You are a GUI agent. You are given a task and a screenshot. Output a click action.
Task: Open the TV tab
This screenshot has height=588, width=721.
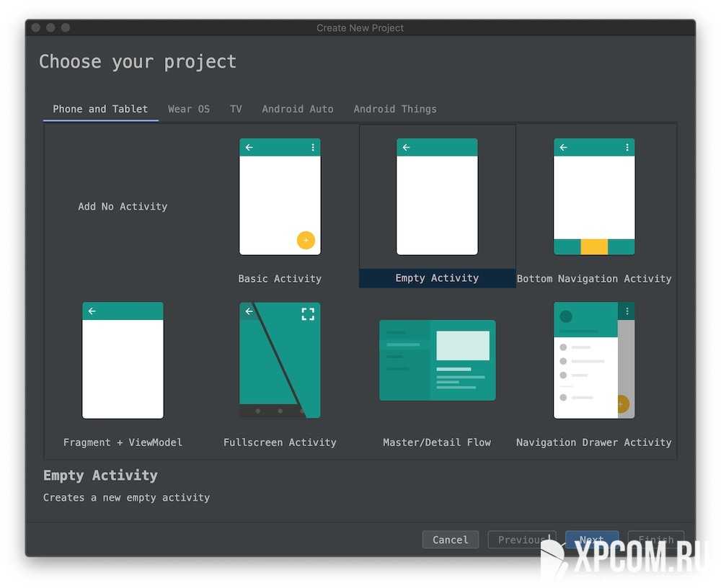click(236, 109)
